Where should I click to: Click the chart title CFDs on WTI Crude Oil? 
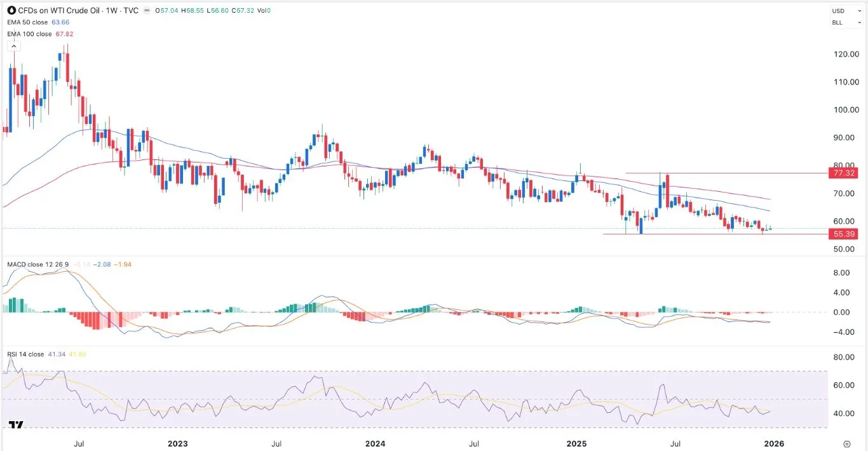point(60,11)
